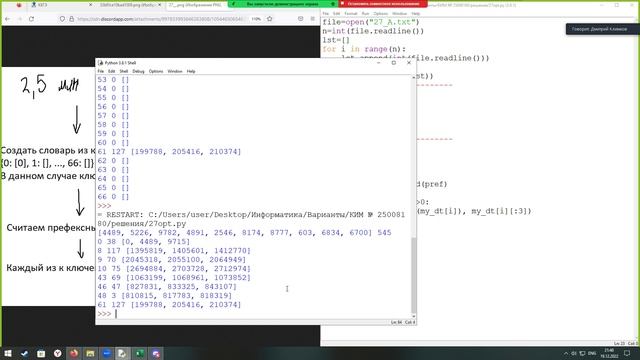640x360 pixels.
Task: Open the tracking protection shield icon
Action: click(x=62, y=19)
